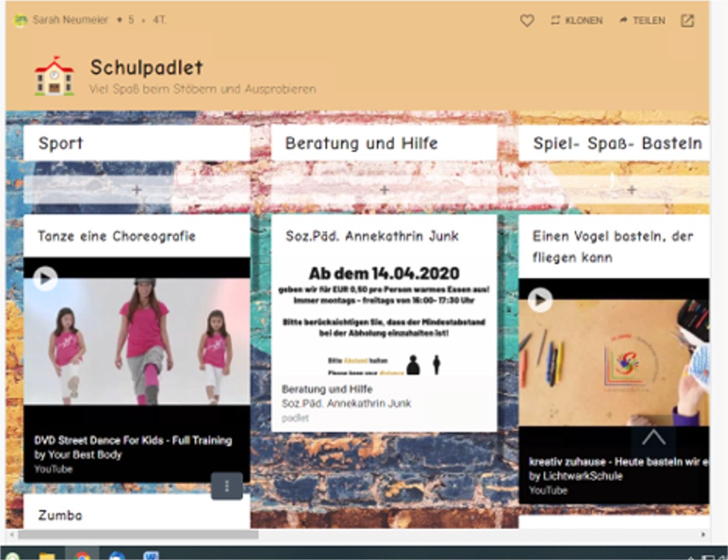Click the KLONEN remake button
The height and width of the screenshot is (560, 728).
coord(577,21)
